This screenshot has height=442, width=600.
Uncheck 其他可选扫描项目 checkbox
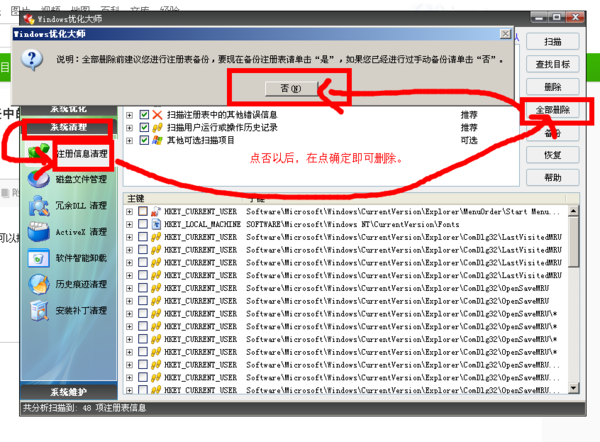[x=144, y=140]
